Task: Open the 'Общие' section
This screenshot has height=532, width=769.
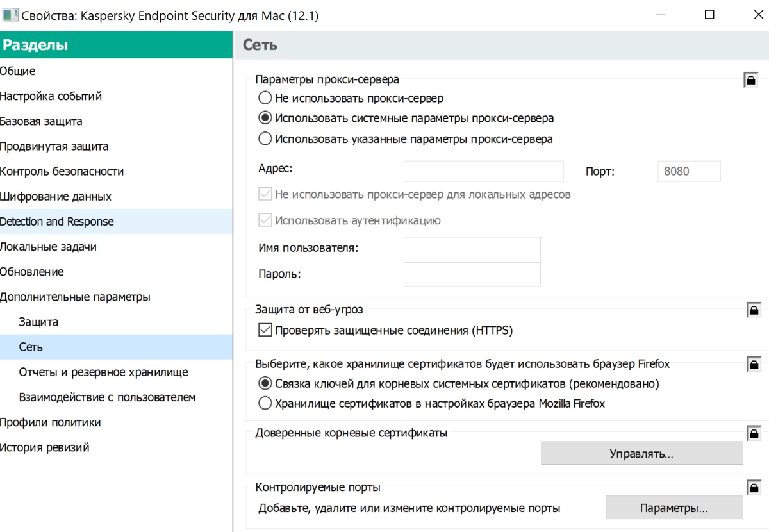Action: pos(116,71)
